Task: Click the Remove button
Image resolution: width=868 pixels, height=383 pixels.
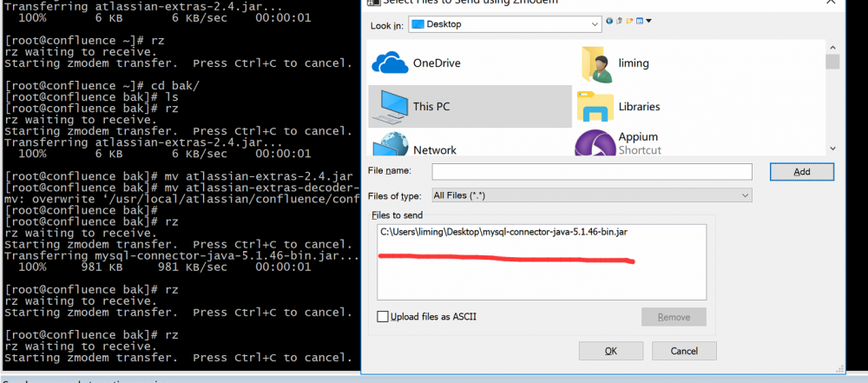Action: point(674,317)
